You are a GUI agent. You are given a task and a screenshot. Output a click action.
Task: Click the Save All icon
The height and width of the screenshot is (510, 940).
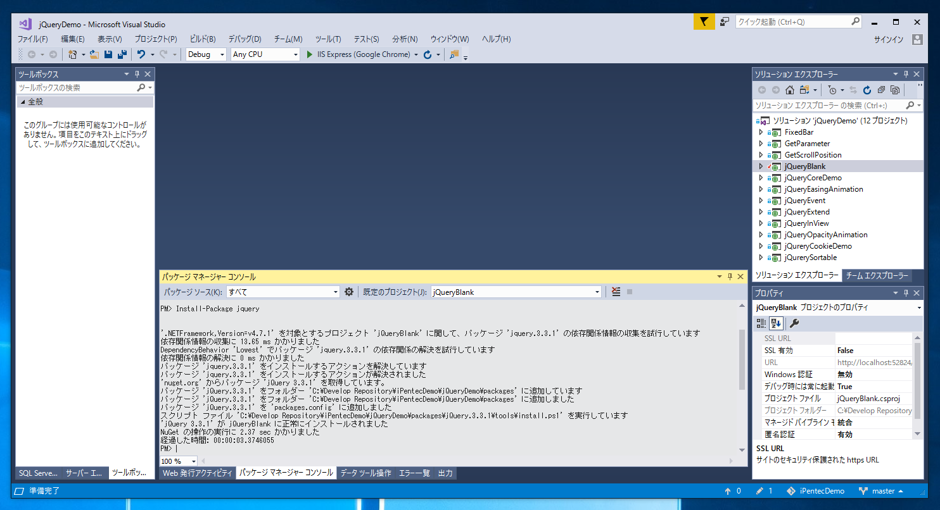122,55
